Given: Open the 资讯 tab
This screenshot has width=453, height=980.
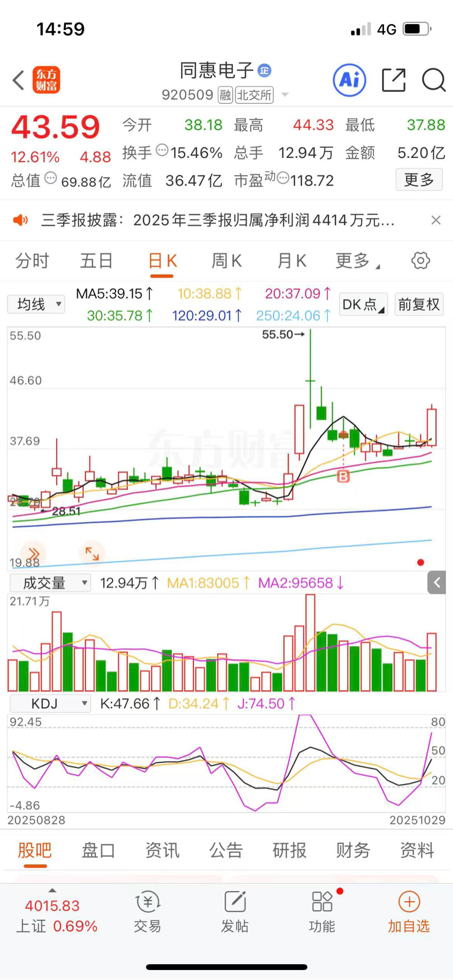Looking at the screenshot, I should click(162, 850).
